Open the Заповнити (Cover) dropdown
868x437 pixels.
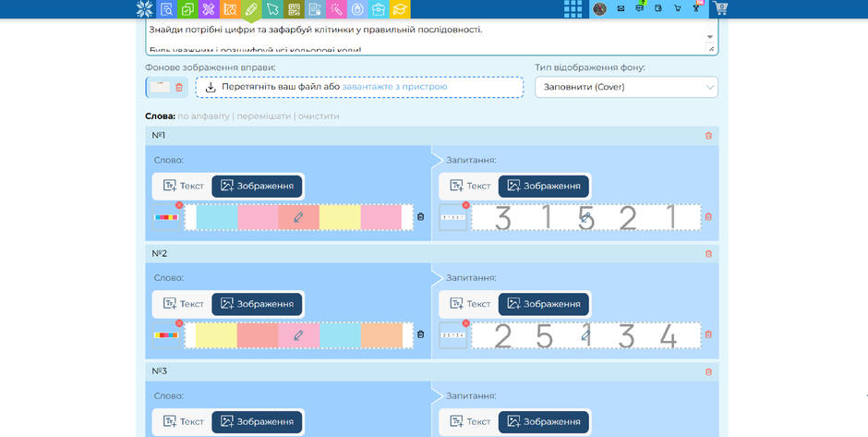tap(626, 88)
